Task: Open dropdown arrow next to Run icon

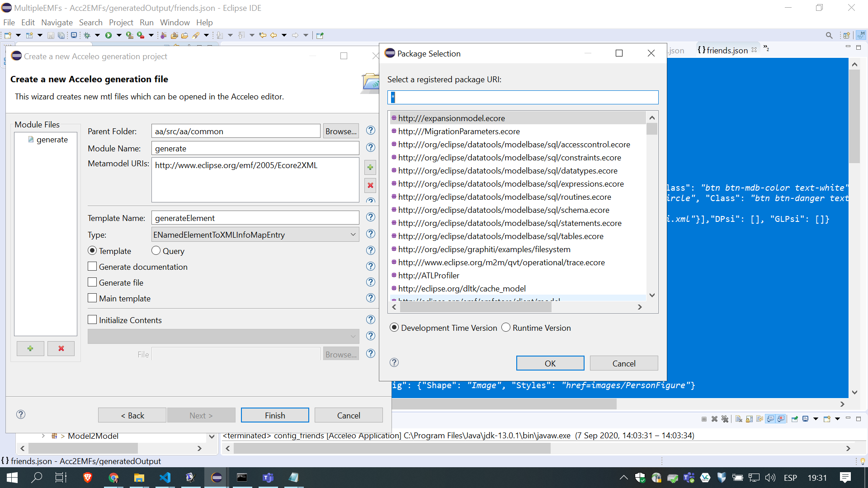Action: pos(119,35)
